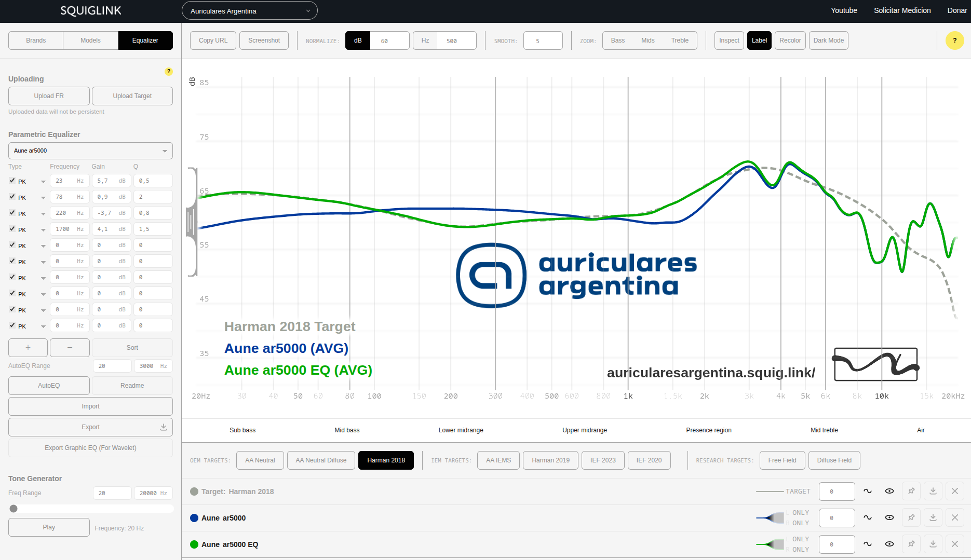Toggle Dark Mode
Viewport: 971px width, 560px height.
tap(829, 40)
